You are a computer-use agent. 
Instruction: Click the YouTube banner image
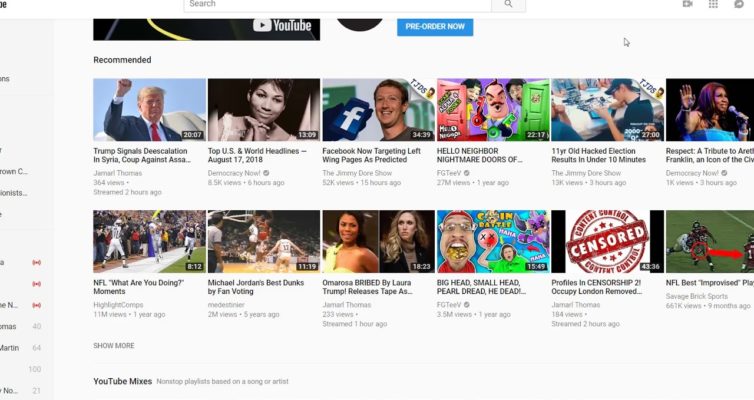tap(206, 29)
